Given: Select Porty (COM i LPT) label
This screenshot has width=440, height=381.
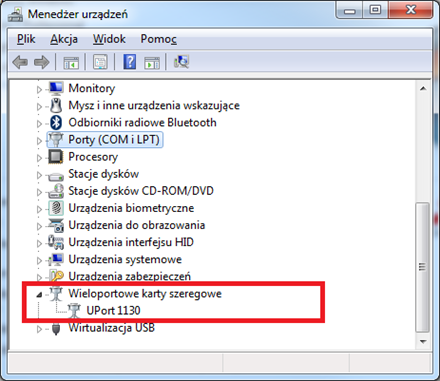Looking at the screenshot, I should point(114,140).
